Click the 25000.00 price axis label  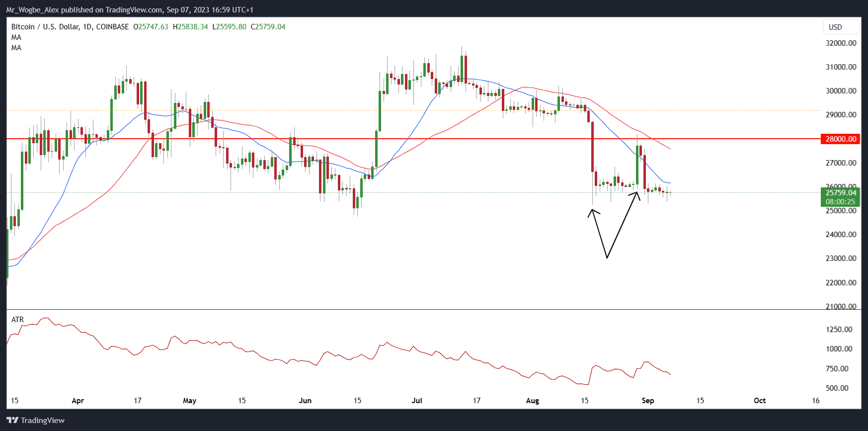tap(841, 211)
